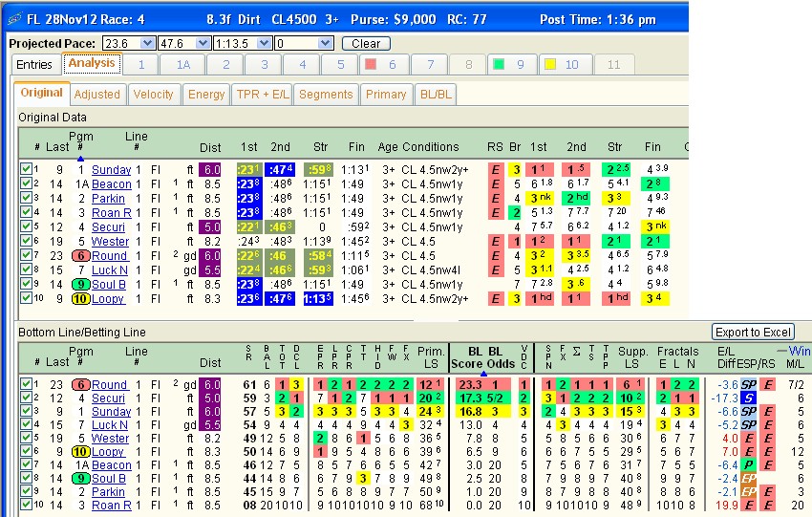Click the Supp. LS column header
This screenshot has height=517, width=812.
(x=632, y=357)
